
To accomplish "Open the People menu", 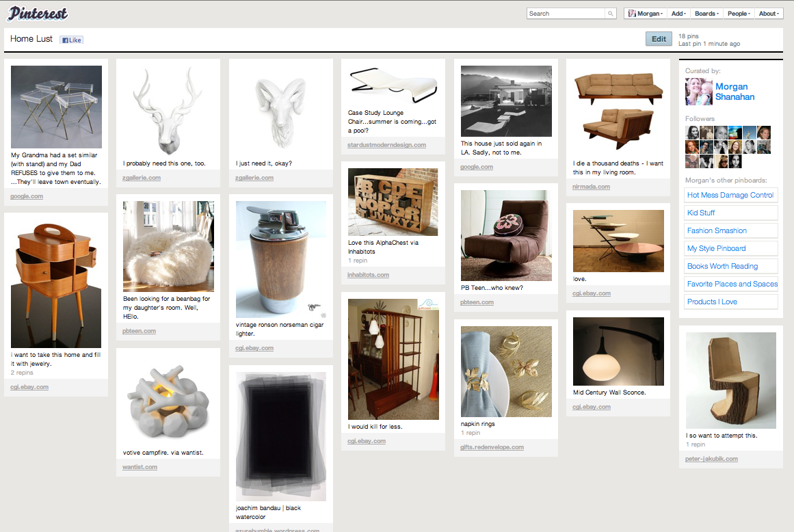I will 739,14.
